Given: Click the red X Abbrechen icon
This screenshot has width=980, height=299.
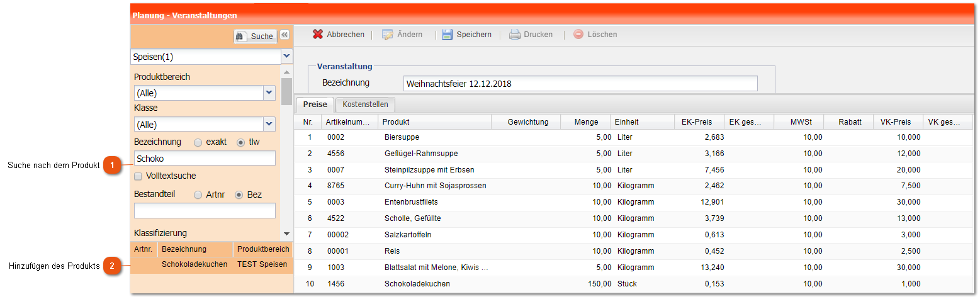Looking at the screenshot, I should [x=318, y=35].
